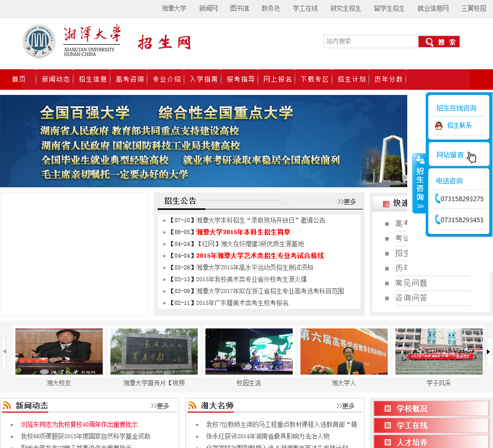
Task: Click the right arrow of photo carousel
Action: click(x=488, y=352)
